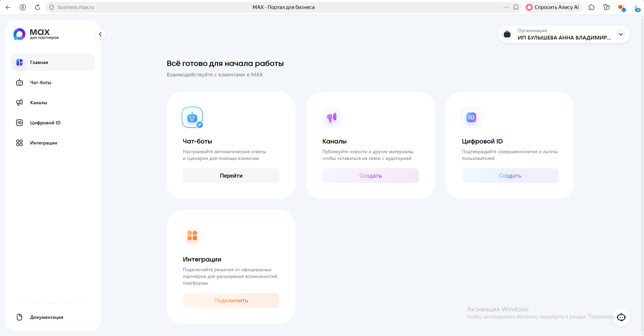Open Документация at the sidebar bottom
The height and width of the screenshot is (336, 644).
pyautogui.click(x=53, y=317)
